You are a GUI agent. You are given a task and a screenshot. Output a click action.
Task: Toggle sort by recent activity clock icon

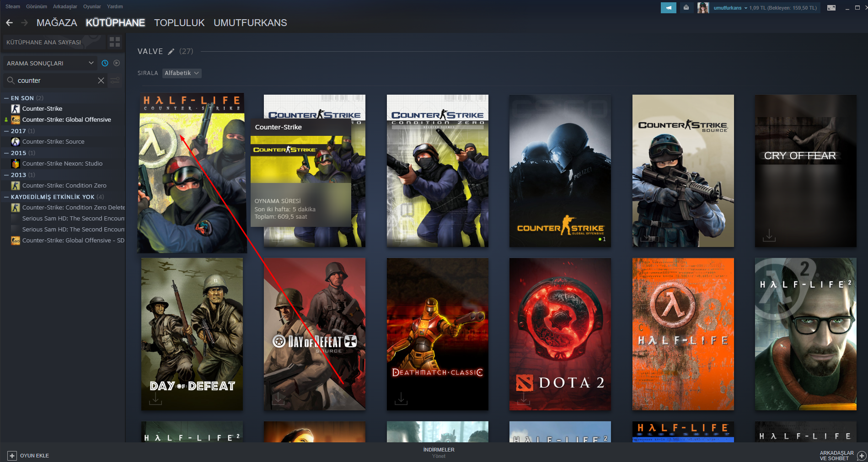click(x=105, y=63)
